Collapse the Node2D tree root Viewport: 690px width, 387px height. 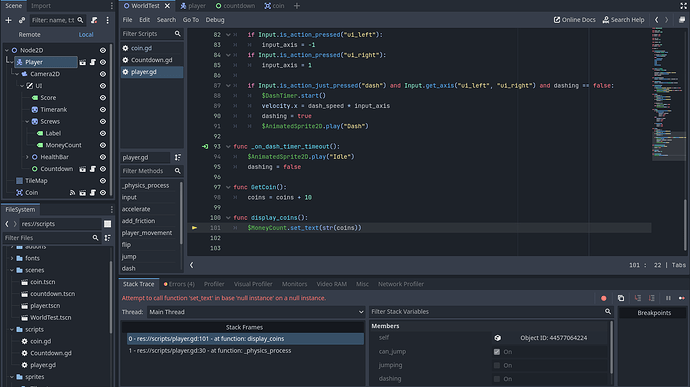pyautogui.click(x=7, y=50)
